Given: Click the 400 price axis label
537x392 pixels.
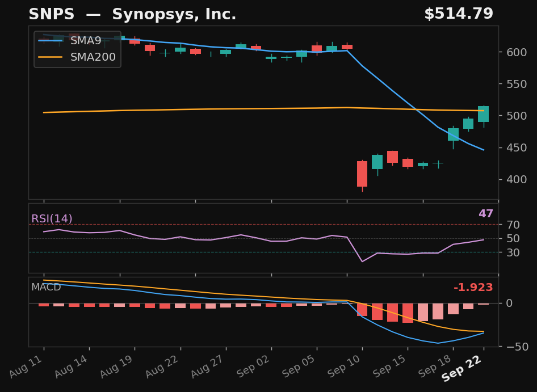Looking at the screenshot, I should [x=517, y=179].
